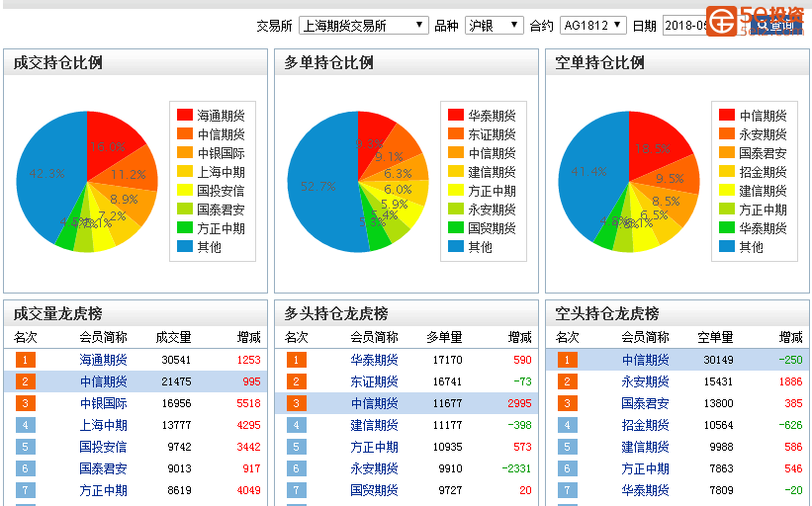
Task: Open 方正中期 link in 空头持仓龙虎榜
Action: (645, 468)
